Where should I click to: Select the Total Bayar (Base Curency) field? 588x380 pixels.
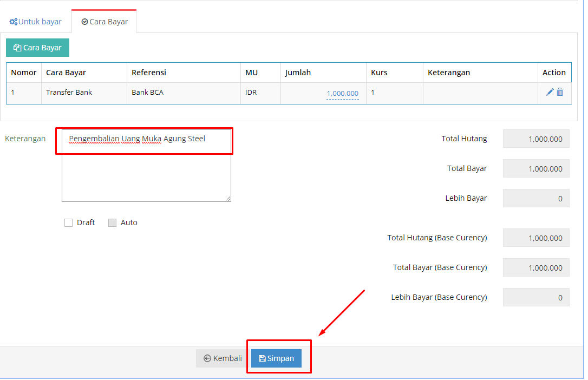536,268
